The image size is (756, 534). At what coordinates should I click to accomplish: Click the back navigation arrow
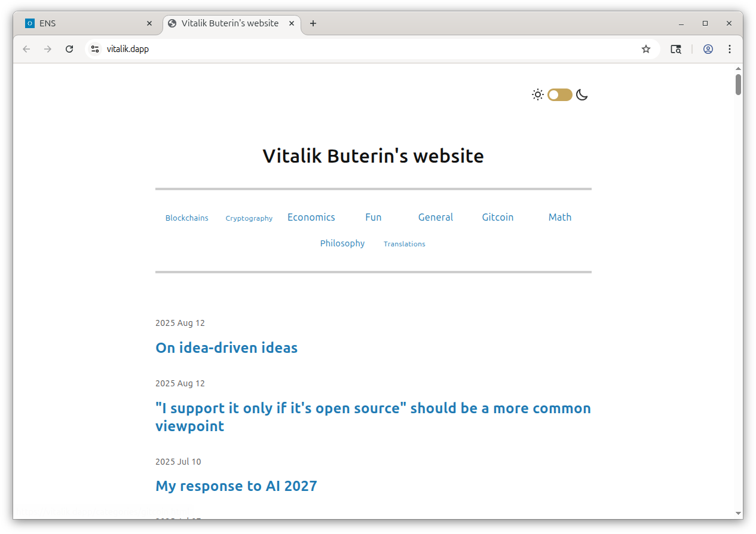(26, 49)
